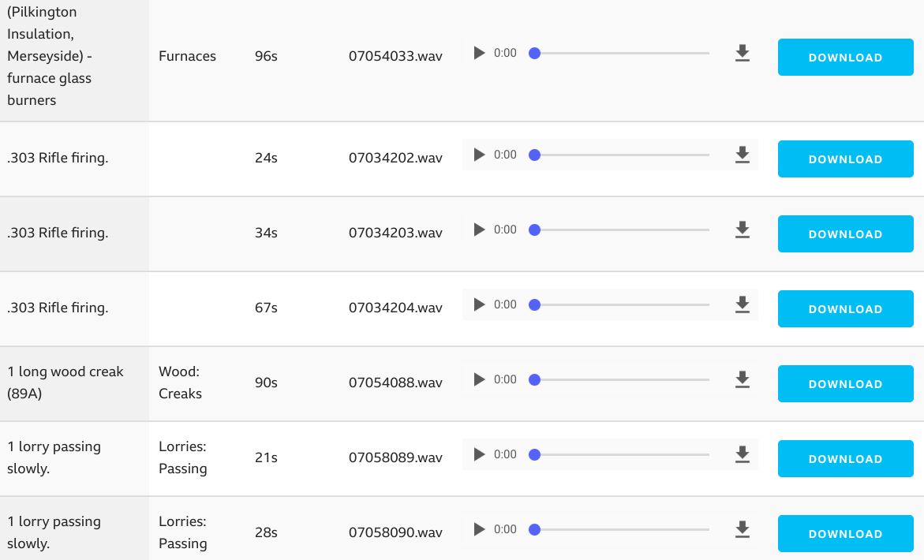
Task: Click seek slider handle of 07034202.wav player
Action: coord(534,155)
